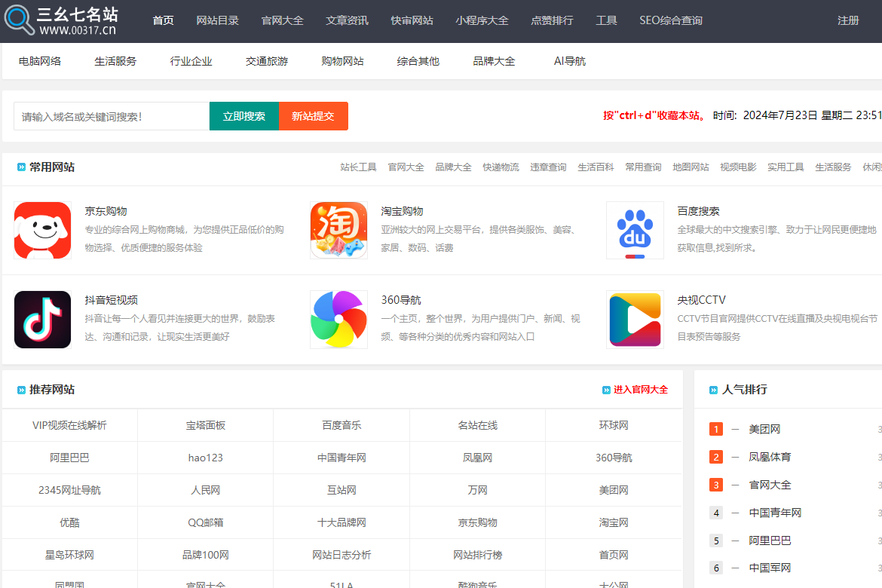Switch to the 快递物流 tab
Viewport: 882px width, 588px height.
click(x=501, y=167)
